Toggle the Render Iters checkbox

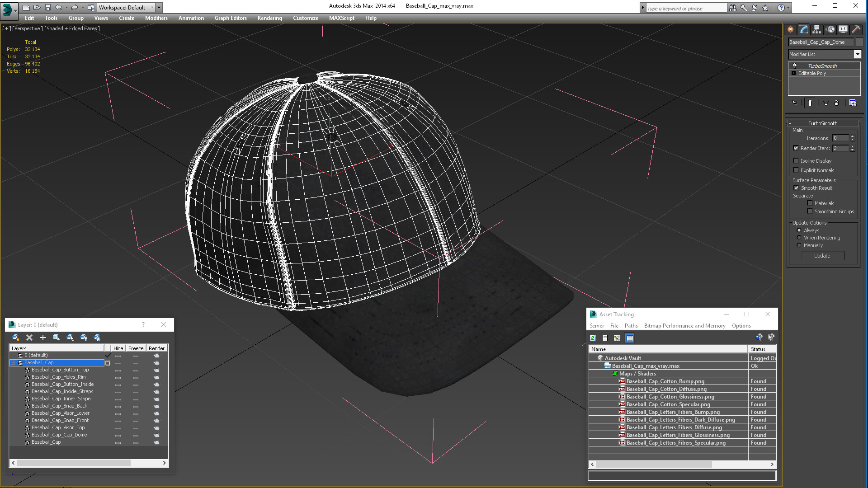(796, 148)
